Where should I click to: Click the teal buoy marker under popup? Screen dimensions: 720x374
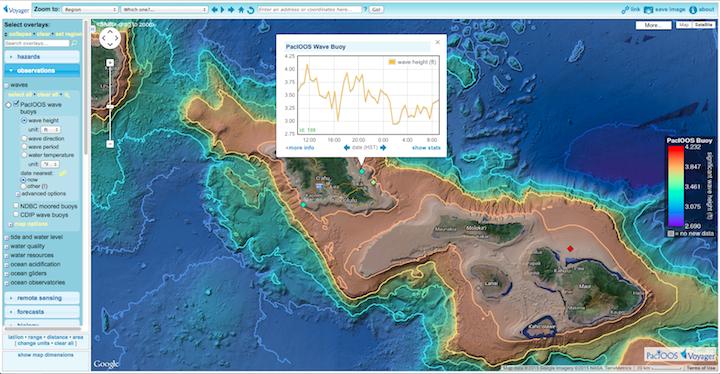tap(362, 171)
